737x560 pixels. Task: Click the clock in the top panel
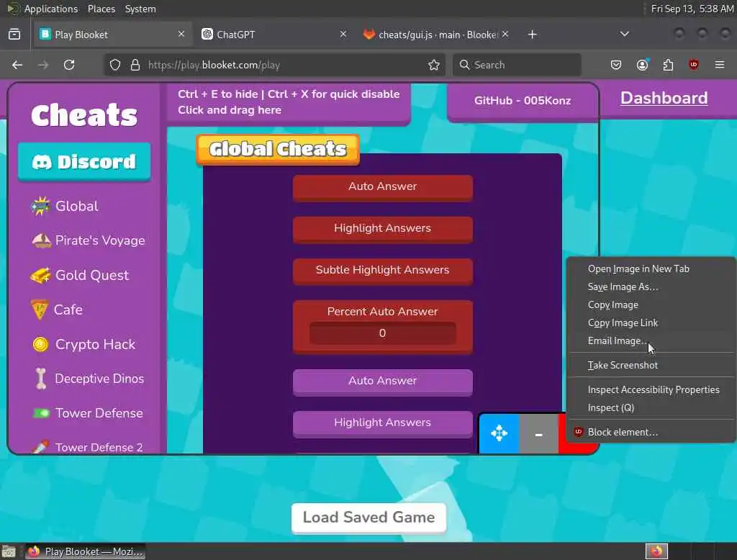pos(692,9)
